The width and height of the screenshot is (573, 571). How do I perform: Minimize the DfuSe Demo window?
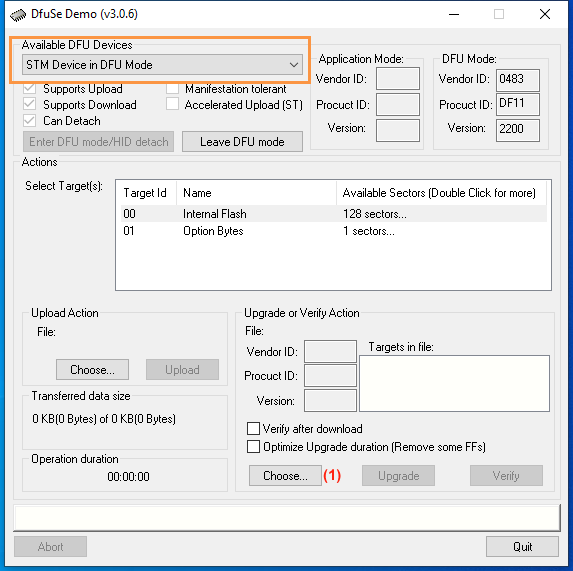click(454, 14)
